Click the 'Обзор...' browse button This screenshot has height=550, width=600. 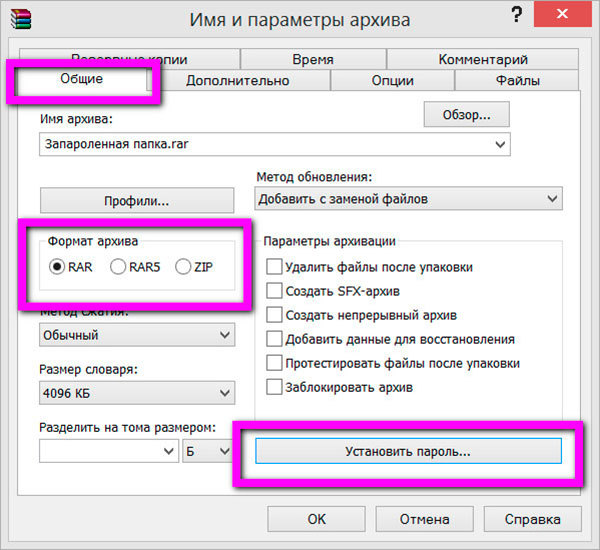pyautogui.click(x=466, y=114)
